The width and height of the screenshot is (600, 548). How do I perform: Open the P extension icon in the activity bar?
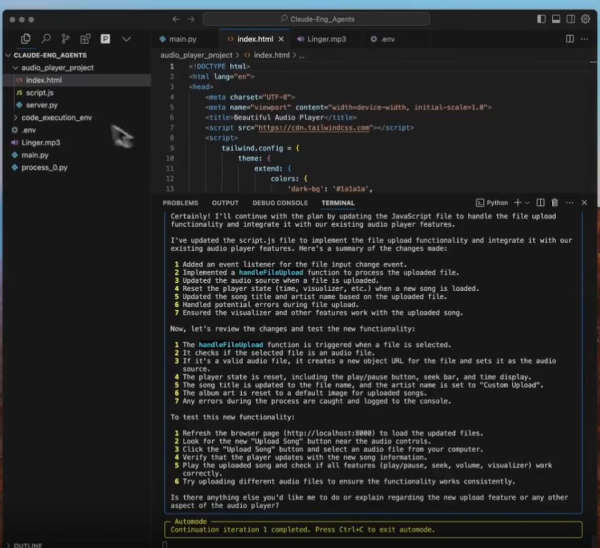click(105, 39)
